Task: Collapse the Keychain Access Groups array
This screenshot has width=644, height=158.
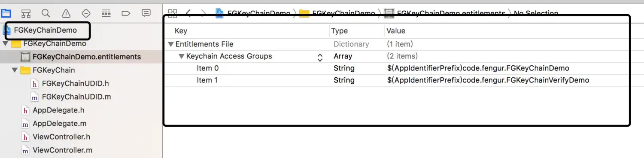Action: click(x=181, y=56)
